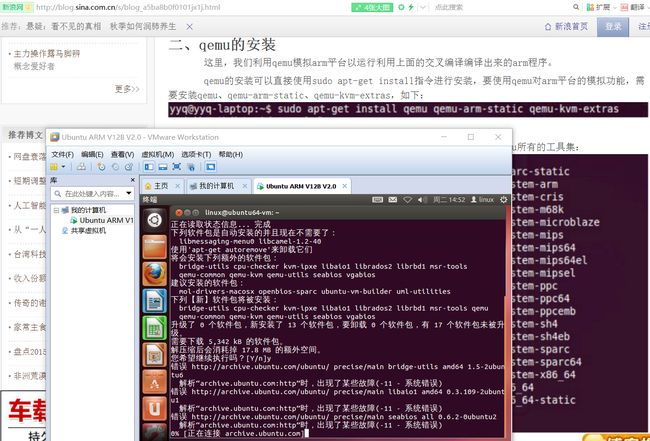Click the keyboard indicator in Ubuntu panel
Image resolution: width=650 pixels, height=441 pixels.
(377, 200)
